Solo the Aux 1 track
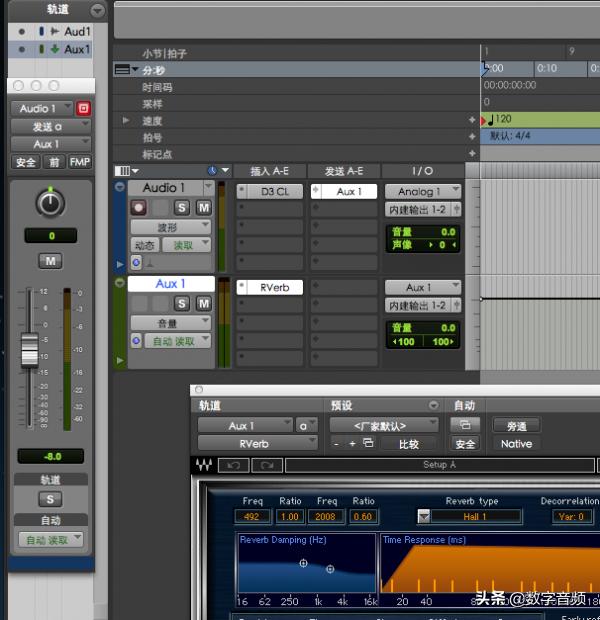 [182, 304]
